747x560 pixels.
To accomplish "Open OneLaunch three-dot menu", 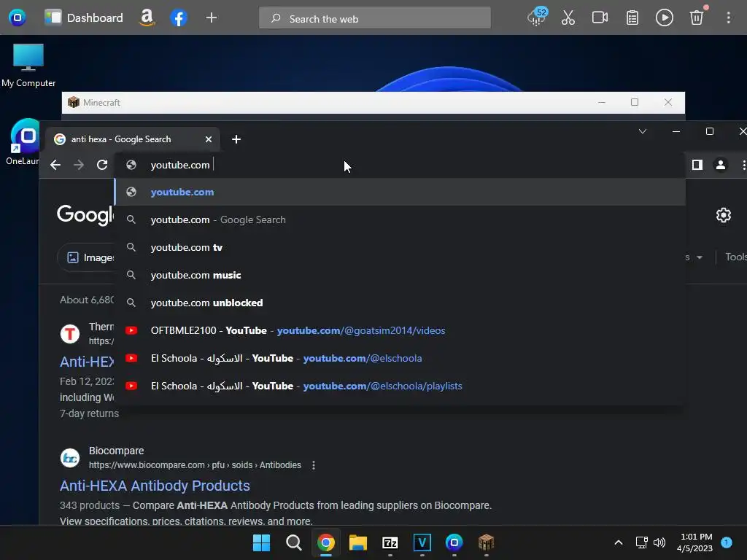I will 728,17.
